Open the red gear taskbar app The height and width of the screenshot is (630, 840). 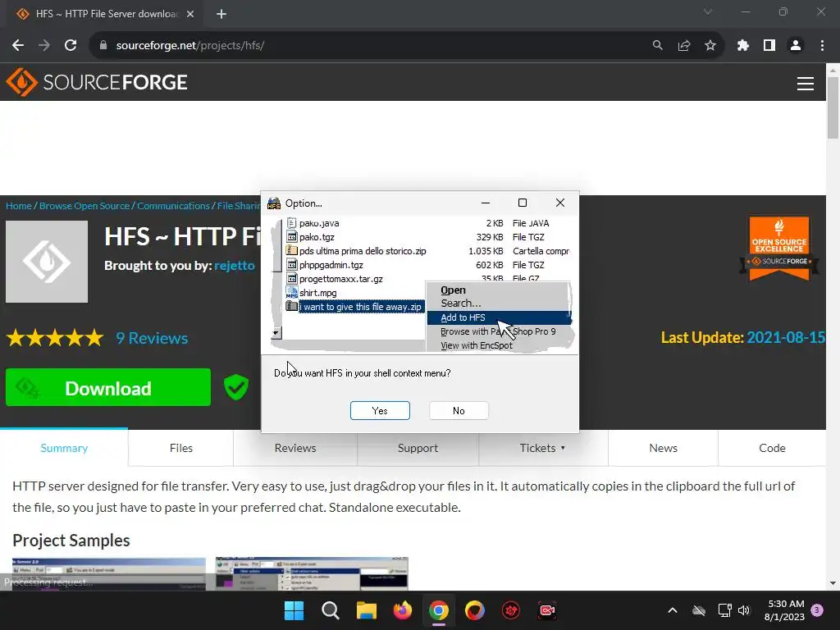point(511,610)
